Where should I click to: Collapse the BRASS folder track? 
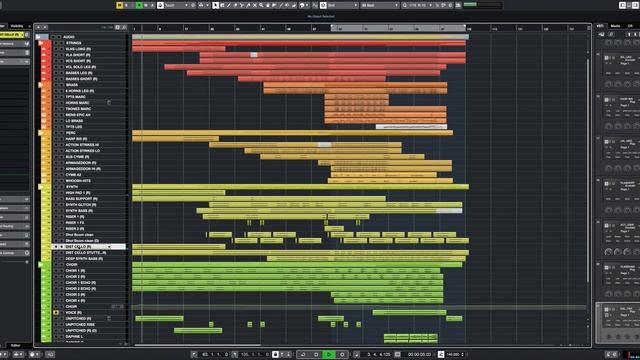(41, 85)
